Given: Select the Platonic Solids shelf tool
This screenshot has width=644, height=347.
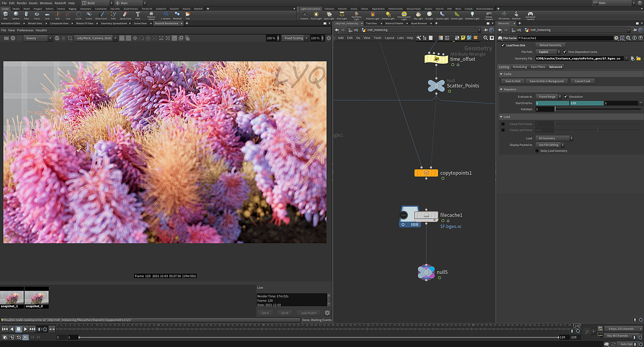Looking at the screenshot, I should pos(151,15).
